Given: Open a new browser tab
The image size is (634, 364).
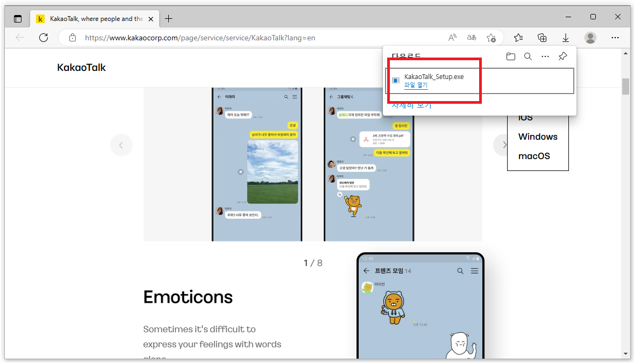Looking at the screenshot, I should [x=169, y=19].
